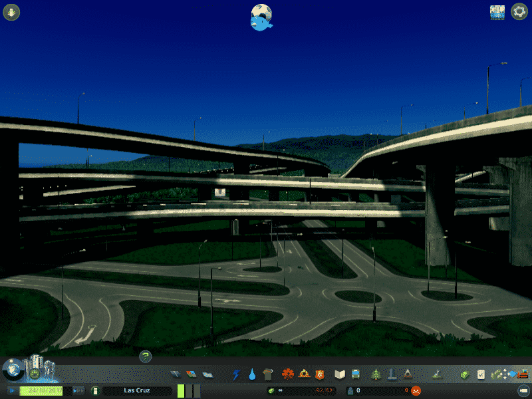Open the Fire Department menu
This screenshot has height=399, width=532.
click(304, 375)
